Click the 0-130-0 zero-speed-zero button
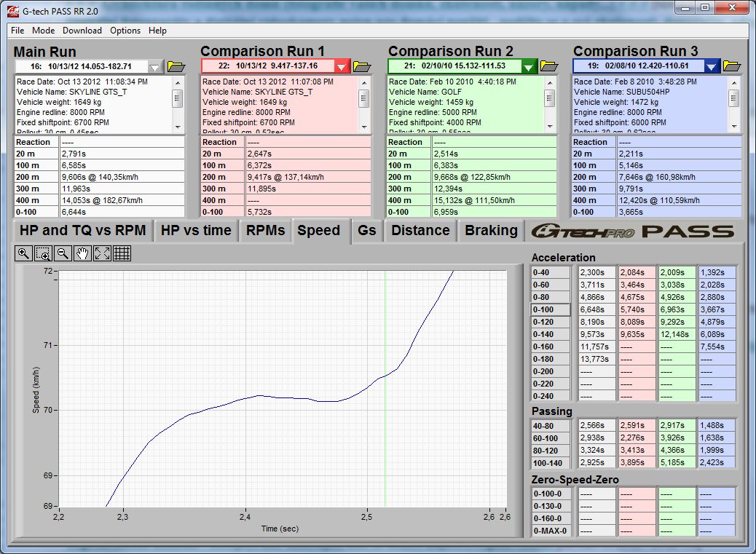The image size is (756, 554). click(551, 506)
